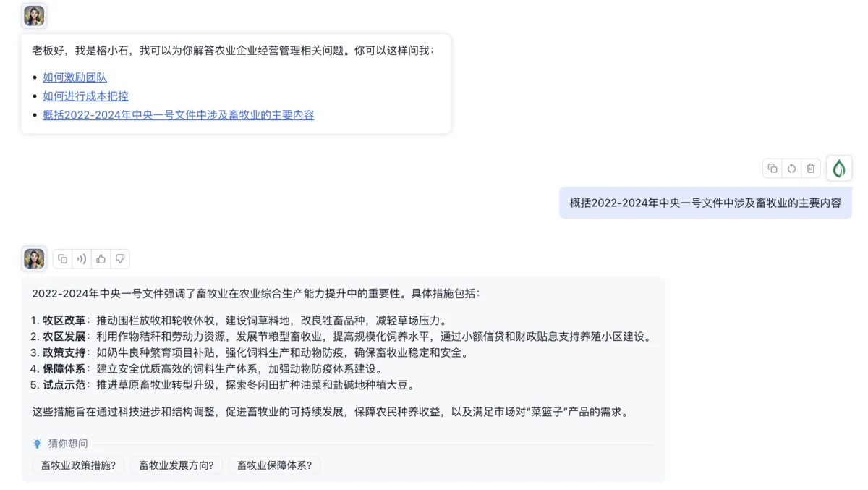The image size is (868, 490).
Task: Delete the question via the trash icon
Action: tap(811, 168)
